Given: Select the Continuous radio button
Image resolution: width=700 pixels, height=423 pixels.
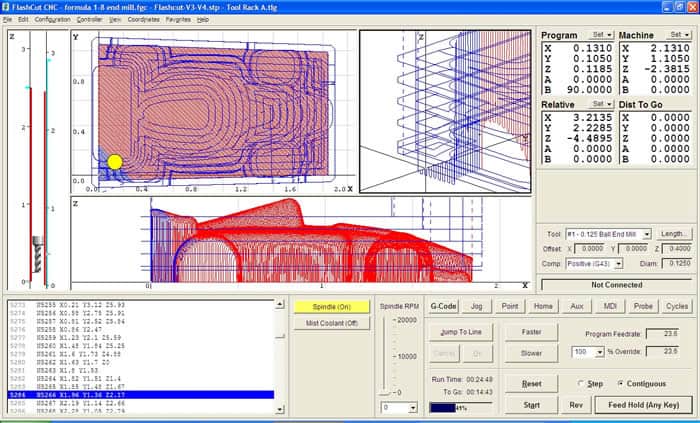Looking at the screenshot, I should [x=621, y=384].
